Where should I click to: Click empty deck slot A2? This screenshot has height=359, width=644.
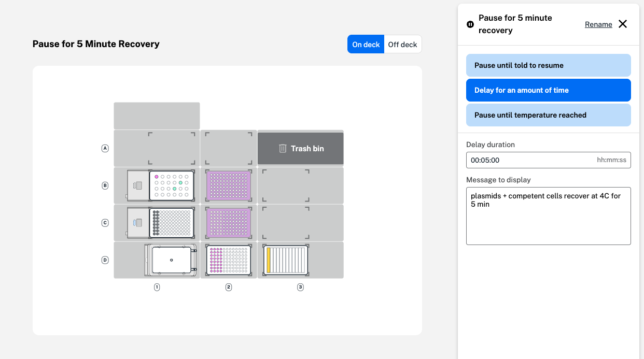click(x=229, y=148)
